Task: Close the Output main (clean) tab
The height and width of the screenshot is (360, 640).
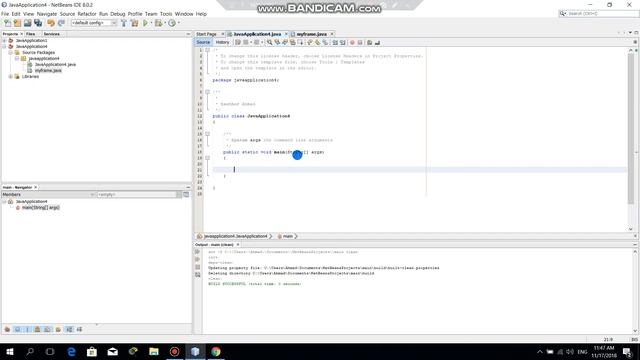Action: pyautogui.click(x=238, y=244)
